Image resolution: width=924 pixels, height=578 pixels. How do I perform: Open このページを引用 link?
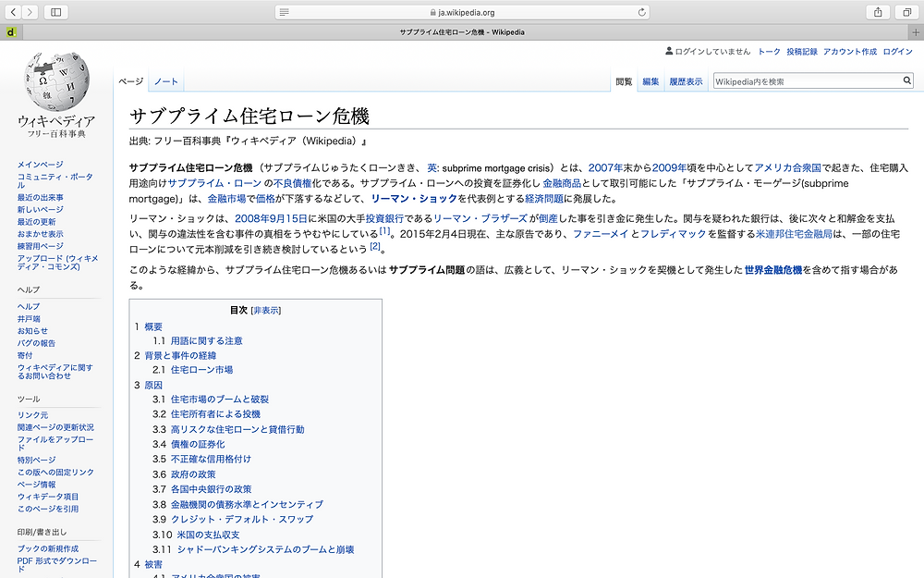tap(48, 509)
